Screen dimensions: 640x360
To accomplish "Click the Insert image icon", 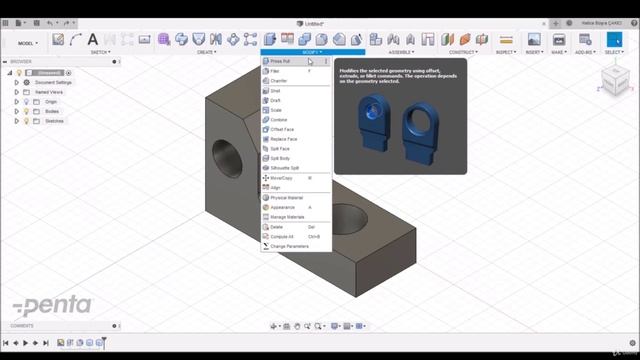I will (x=534, y=40).
